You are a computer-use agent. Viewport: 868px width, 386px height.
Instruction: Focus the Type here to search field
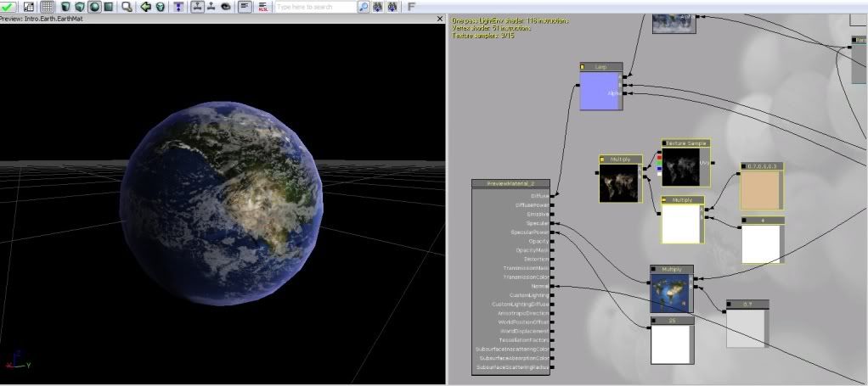point(316,7)
